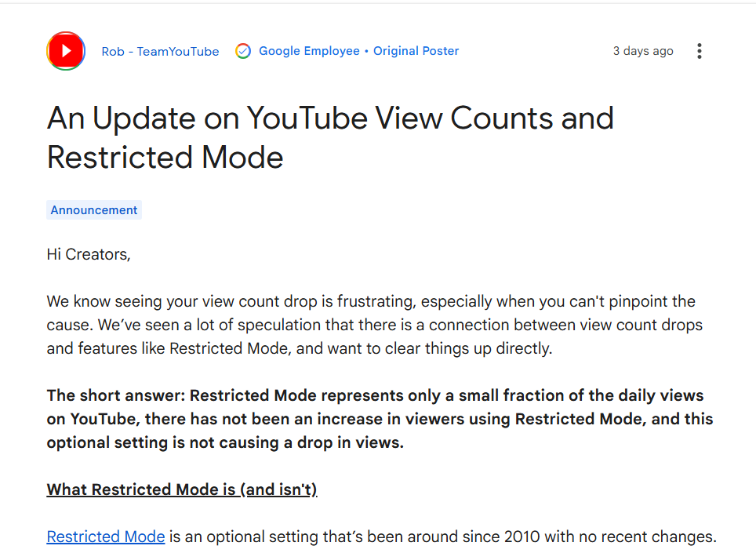Click the post title 'An Update on YouTube View Counts'
This screenshot has width=756, height=553.
click(x=330, y=138)
